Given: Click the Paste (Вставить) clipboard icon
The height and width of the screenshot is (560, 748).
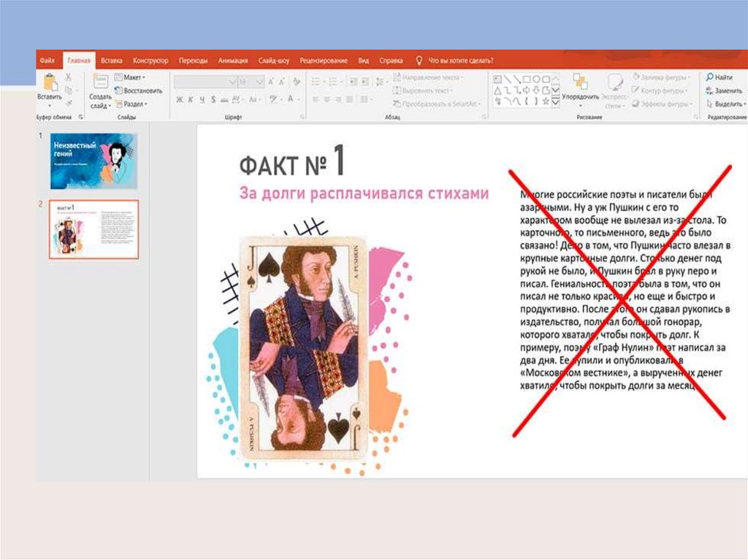Looking at the screenshot, I should 49,82.
